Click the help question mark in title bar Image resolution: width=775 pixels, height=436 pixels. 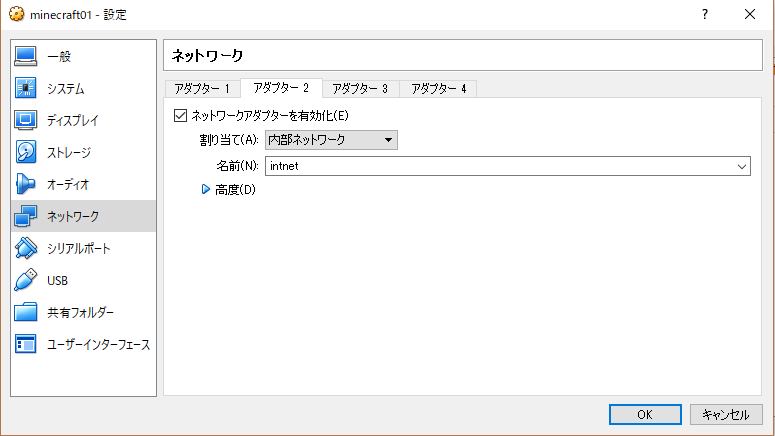(705, 14)
